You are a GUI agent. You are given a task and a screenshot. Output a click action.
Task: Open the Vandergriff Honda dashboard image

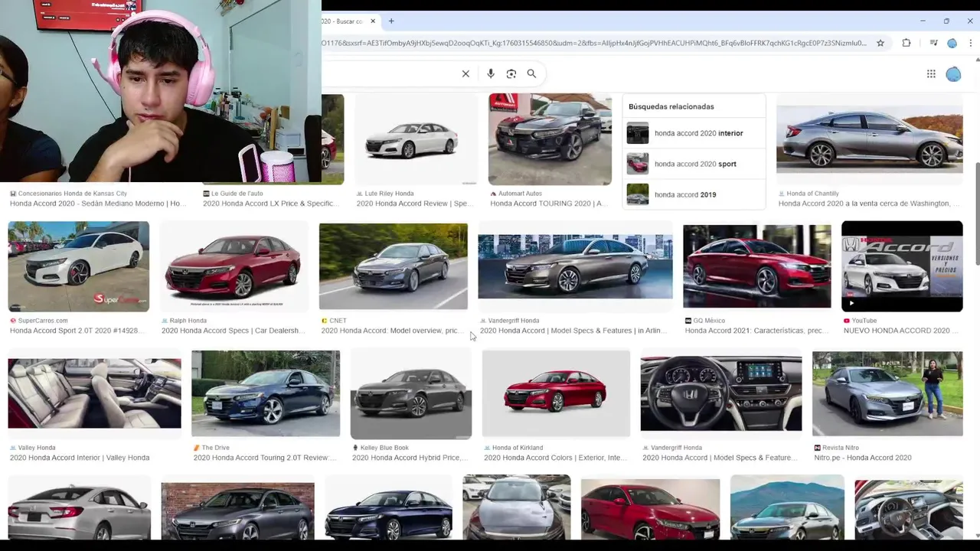(x=721, y=393)
